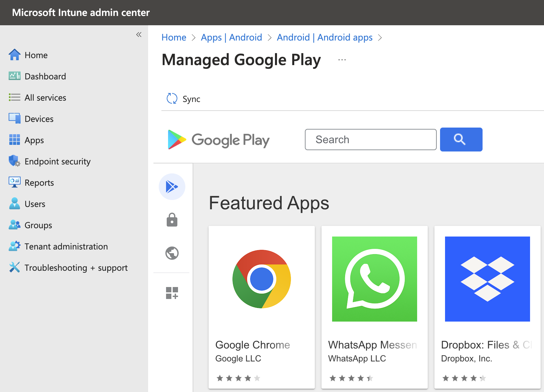Open Reports from the sidebar
544x392 pixels.
(39, 183)
